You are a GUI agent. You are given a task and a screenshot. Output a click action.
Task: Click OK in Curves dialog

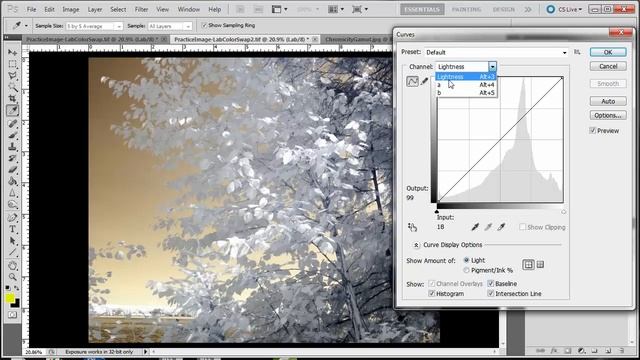tap(608, 52)
